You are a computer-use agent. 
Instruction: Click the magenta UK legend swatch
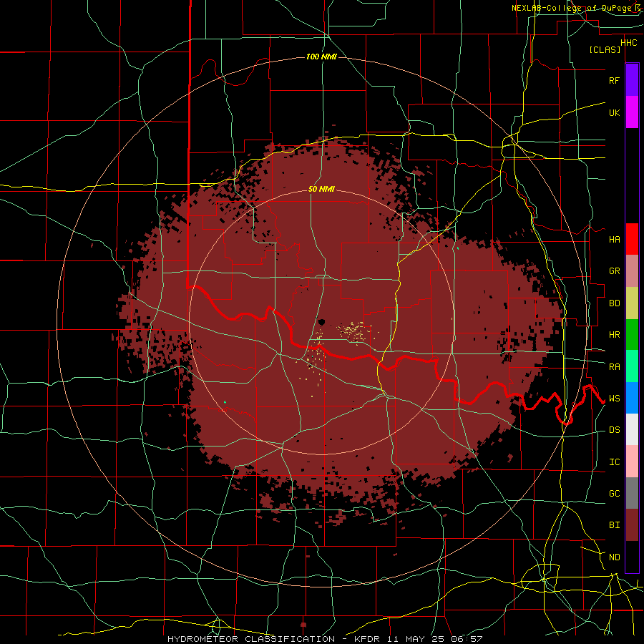pos(632,112)
